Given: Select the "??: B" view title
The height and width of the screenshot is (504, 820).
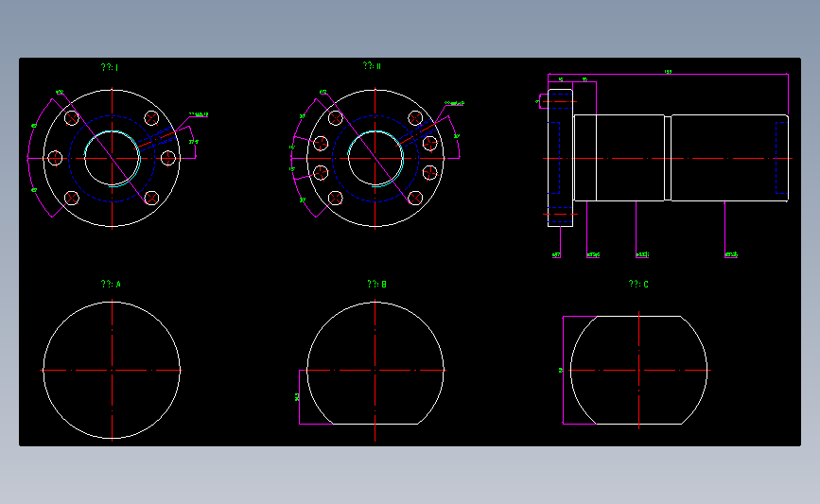Looking at the screenshot, I should tap(376, 284).
